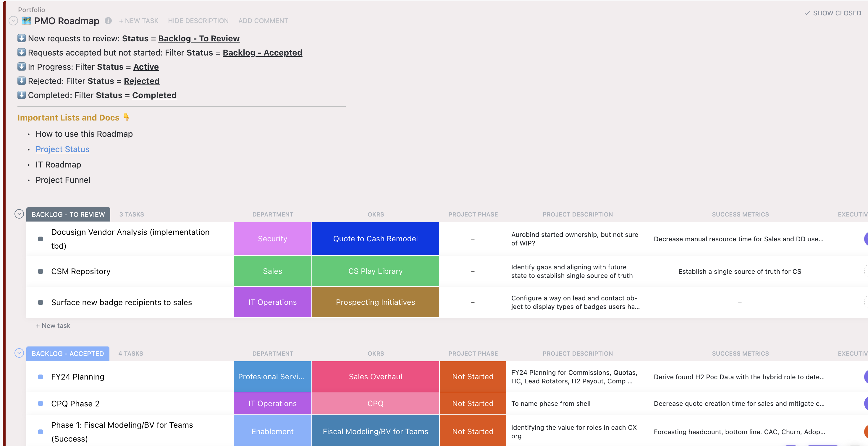Collapse the Backlog - Accepted group

point(19,353)
